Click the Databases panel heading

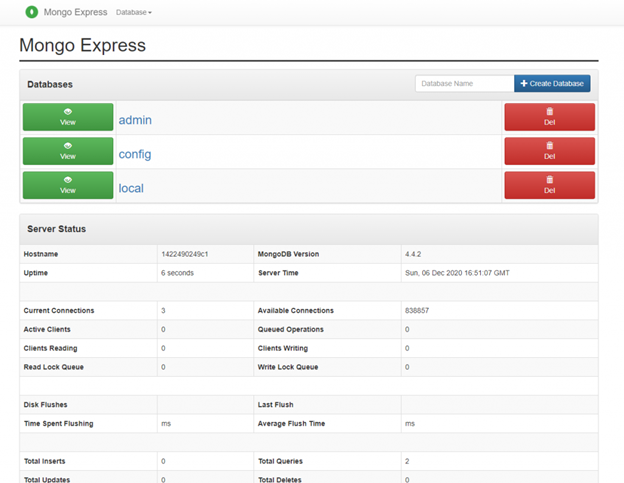(x=50, y=84)
